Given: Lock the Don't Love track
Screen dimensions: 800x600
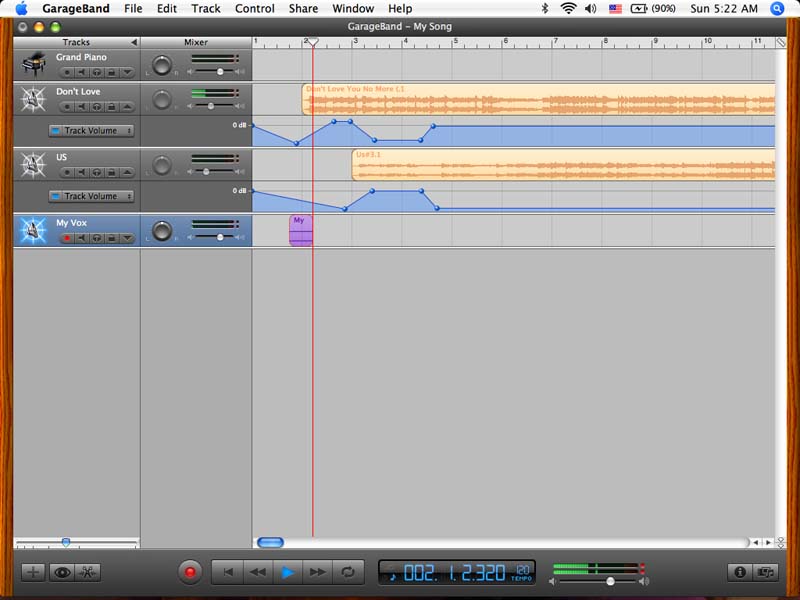Looking at the screenshot, I should click(111, 107).
